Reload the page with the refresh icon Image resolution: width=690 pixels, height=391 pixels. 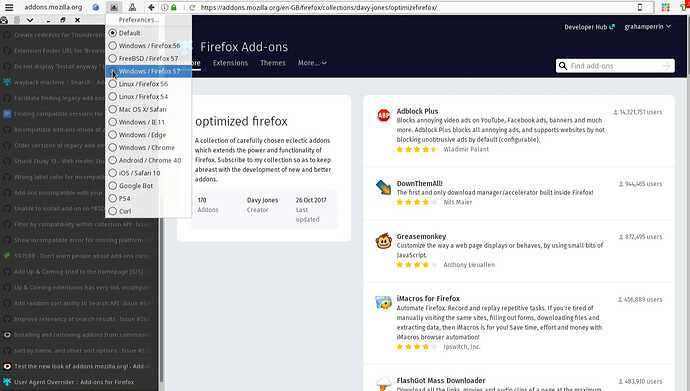pos(192,7)
